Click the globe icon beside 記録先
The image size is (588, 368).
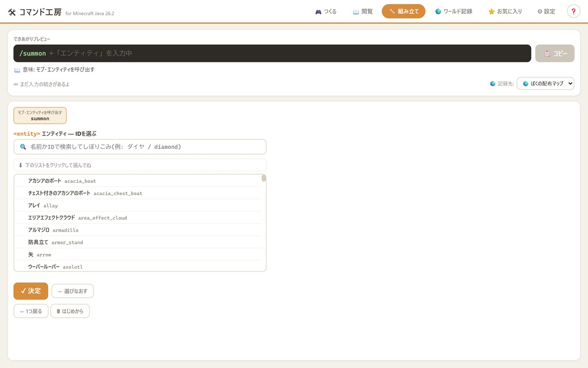pos(493,83)
